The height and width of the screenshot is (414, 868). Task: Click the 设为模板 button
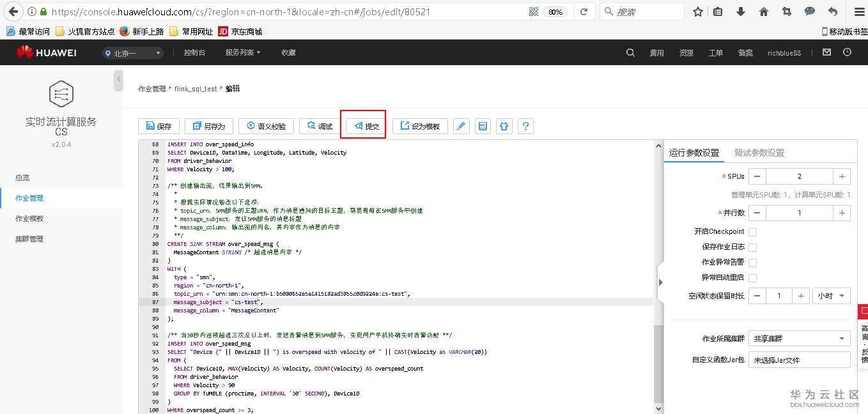tap(420, 126)
